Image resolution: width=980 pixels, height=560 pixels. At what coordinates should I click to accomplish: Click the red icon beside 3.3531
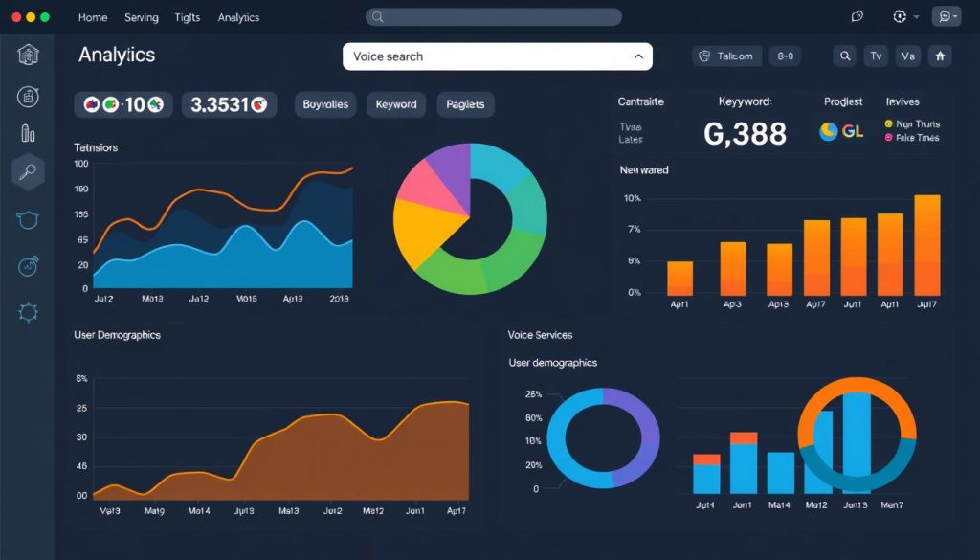click(x=259, y=104)
